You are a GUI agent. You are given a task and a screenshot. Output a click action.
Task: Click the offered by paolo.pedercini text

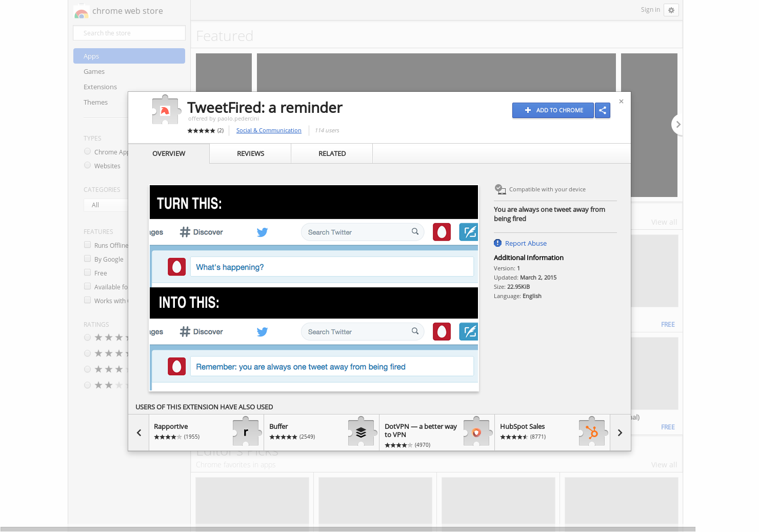coord(224,119)
